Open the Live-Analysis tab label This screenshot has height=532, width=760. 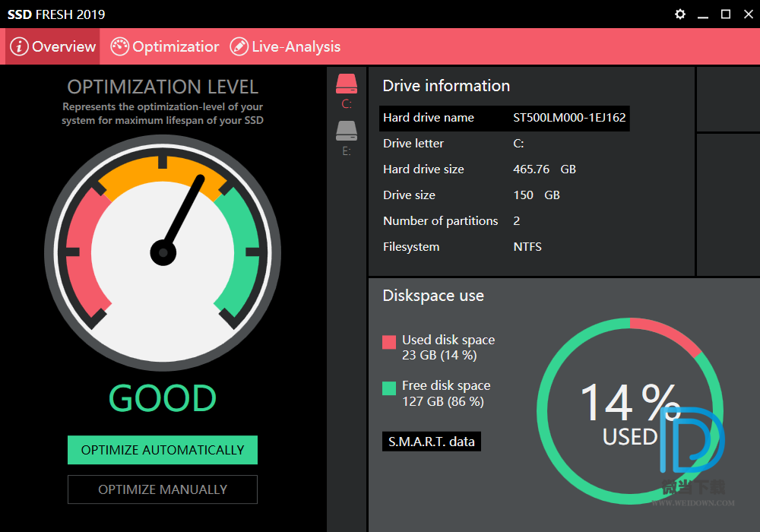[296, 46]
